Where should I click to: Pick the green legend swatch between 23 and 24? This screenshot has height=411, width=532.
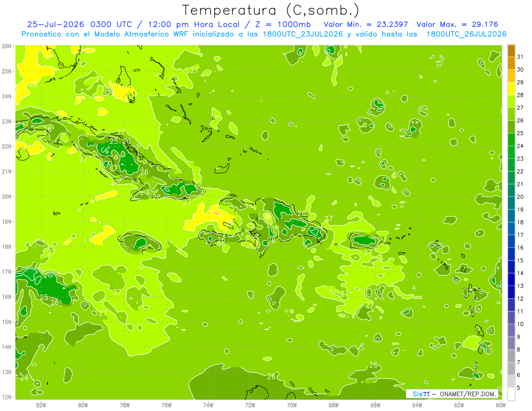click(x=511, y=152)
